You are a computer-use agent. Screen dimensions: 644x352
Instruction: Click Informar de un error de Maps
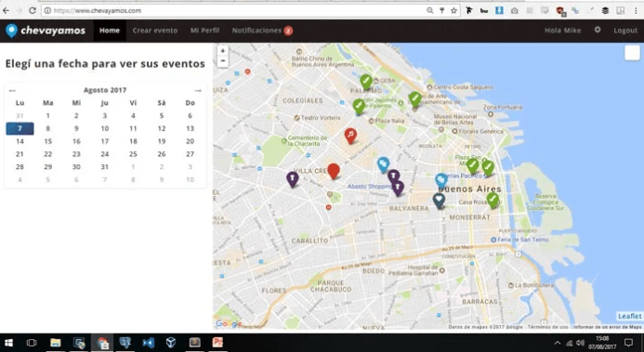coord(607,327)
